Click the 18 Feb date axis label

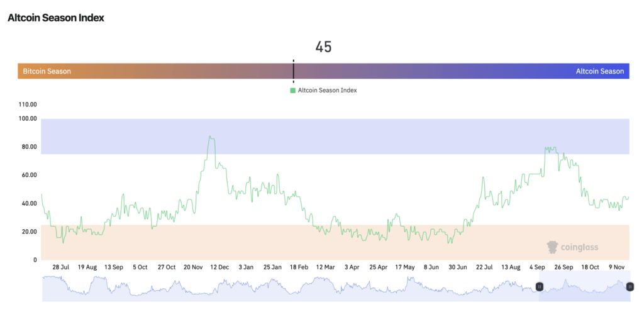pyautogui.click(x=299, y=268)
